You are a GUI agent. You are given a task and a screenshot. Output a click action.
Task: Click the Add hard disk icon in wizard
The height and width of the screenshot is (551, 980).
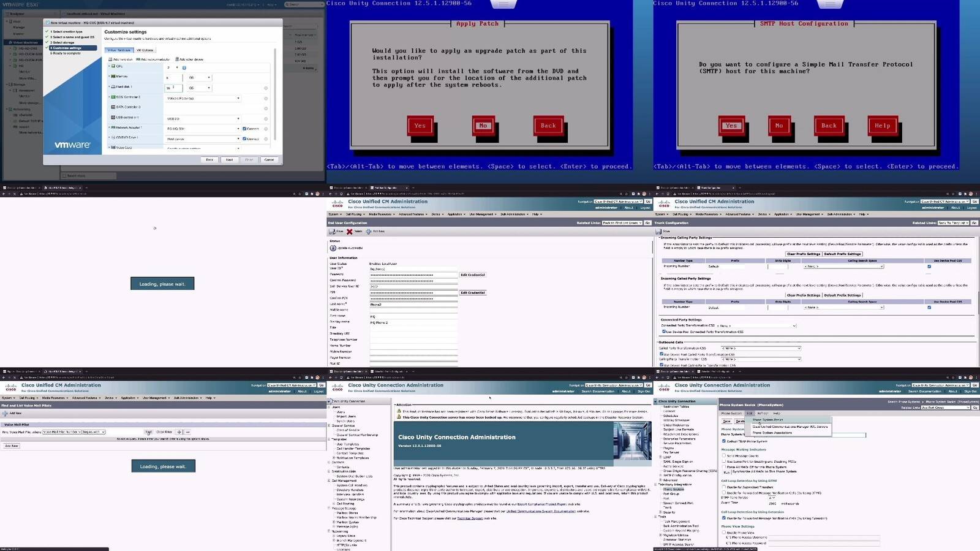click(x=111, y=59)
